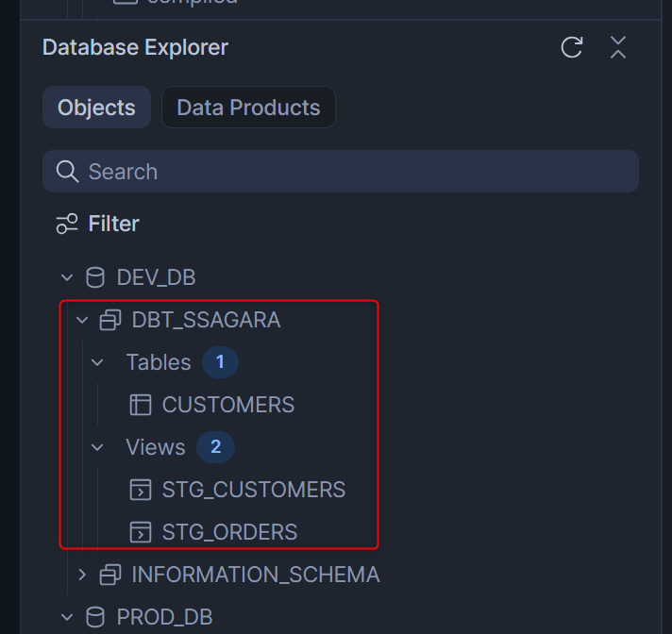This screenshot has width=672, height=634.
Task: Click the PROD_DB database icon
Action: [x=95, y=617]
